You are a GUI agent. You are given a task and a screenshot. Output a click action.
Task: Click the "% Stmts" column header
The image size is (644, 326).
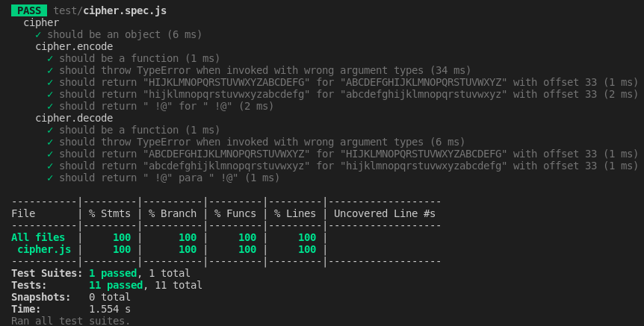click(x=110, y=213)
